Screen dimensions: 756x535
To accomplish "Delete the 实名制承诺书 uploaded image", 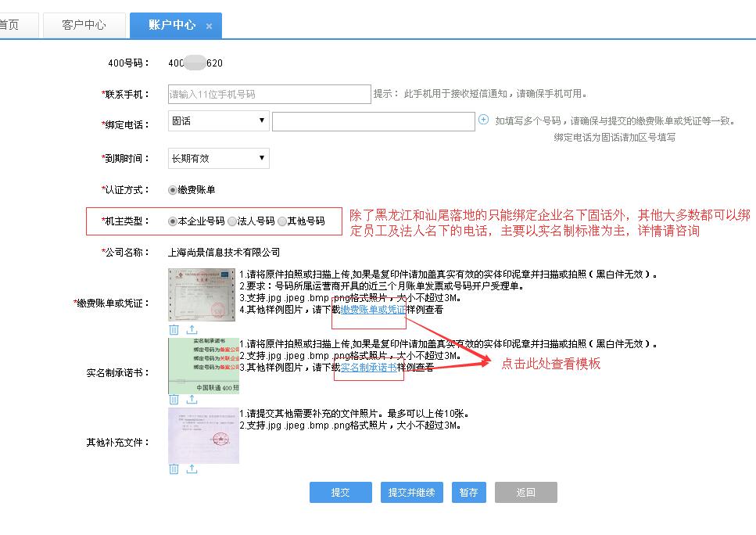I will coord(174,400).
